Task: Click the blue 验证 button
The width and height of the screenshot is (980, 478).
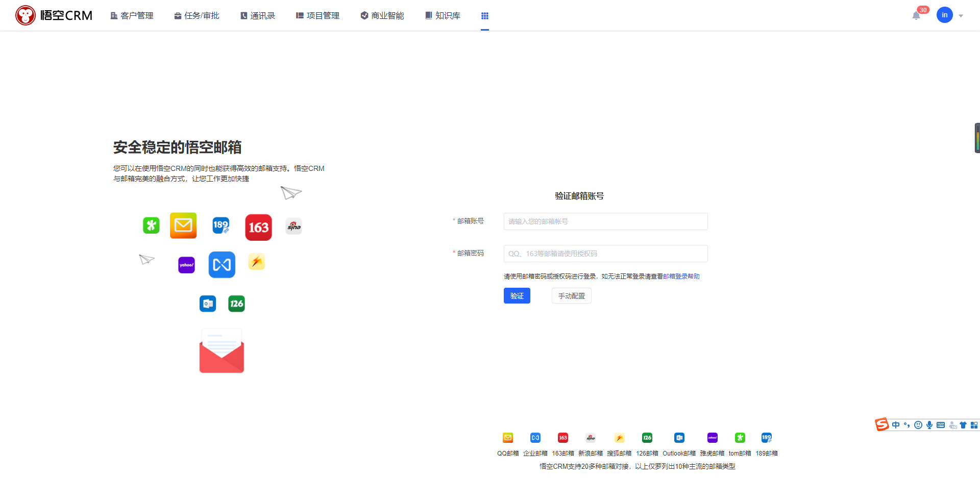Action: pos(517,296)
